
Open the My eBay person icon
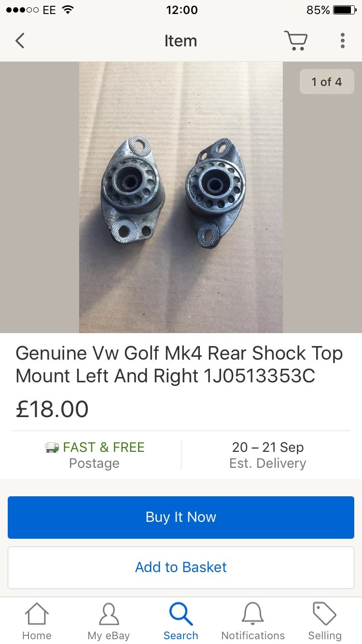click(109, 615)
